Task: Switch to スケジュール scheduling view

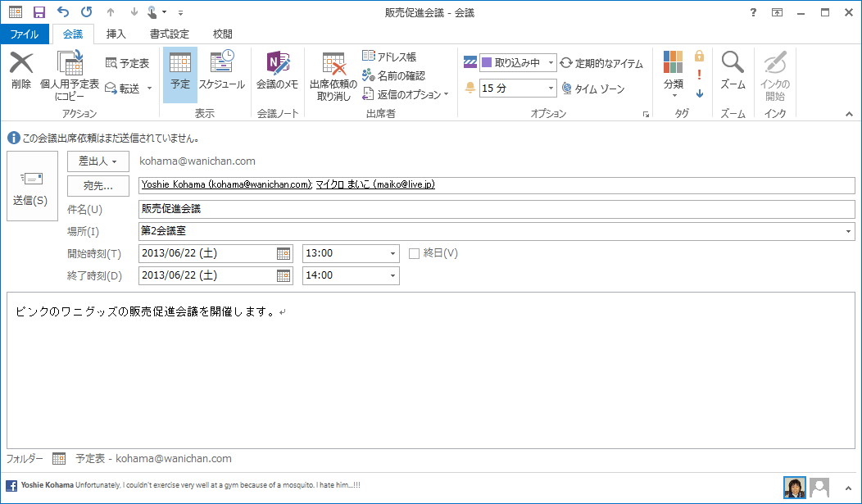Action: (221, 71)
